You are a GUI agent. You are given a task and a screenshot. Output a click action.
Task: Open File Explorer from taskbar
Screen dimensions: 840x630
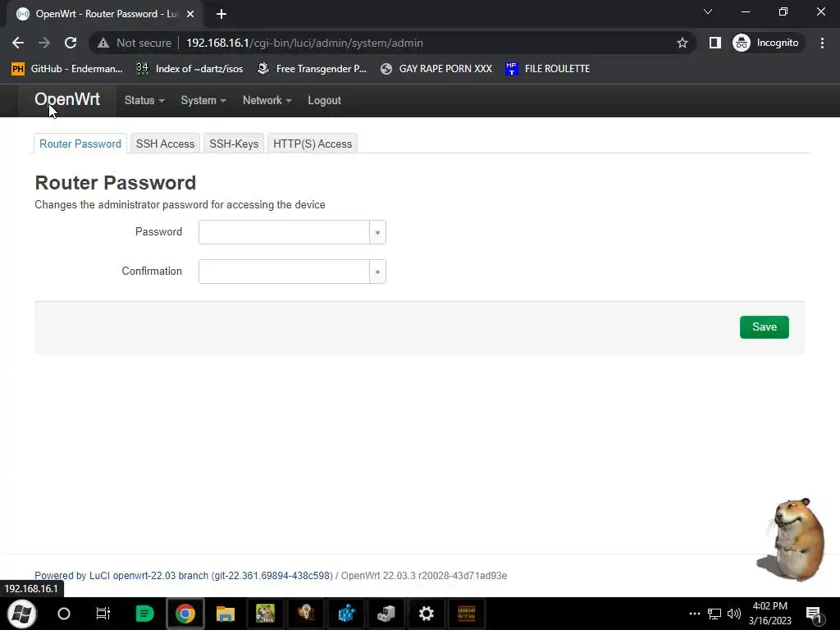click(x=226, y=614)
